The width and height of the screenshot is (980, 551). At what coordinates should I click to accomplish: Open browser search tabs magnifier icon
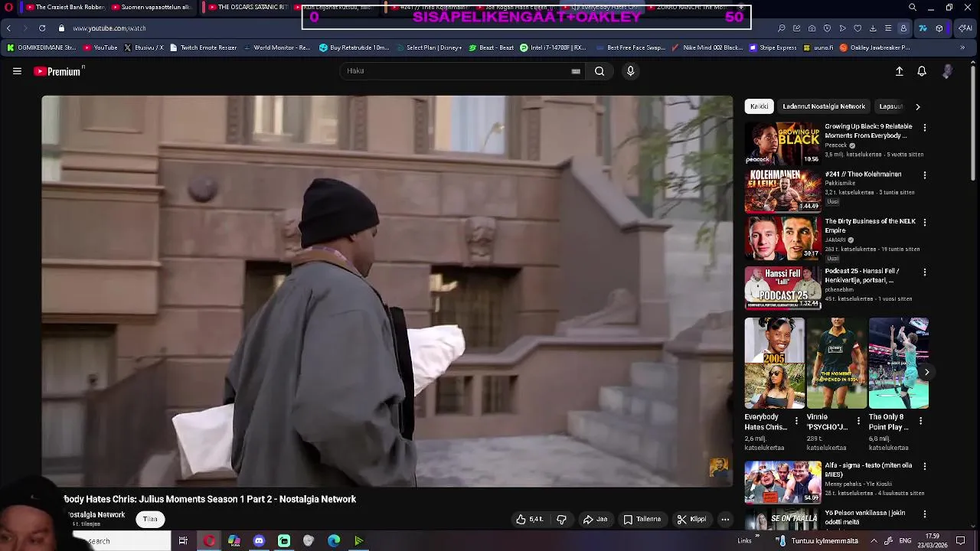(912, 8)
